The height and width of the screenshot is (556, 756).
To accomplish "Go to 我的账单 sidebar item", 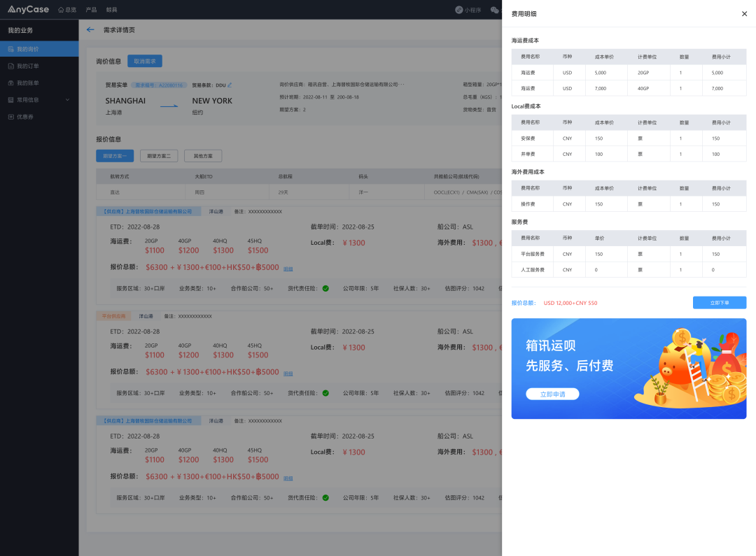I will [39, 83].
